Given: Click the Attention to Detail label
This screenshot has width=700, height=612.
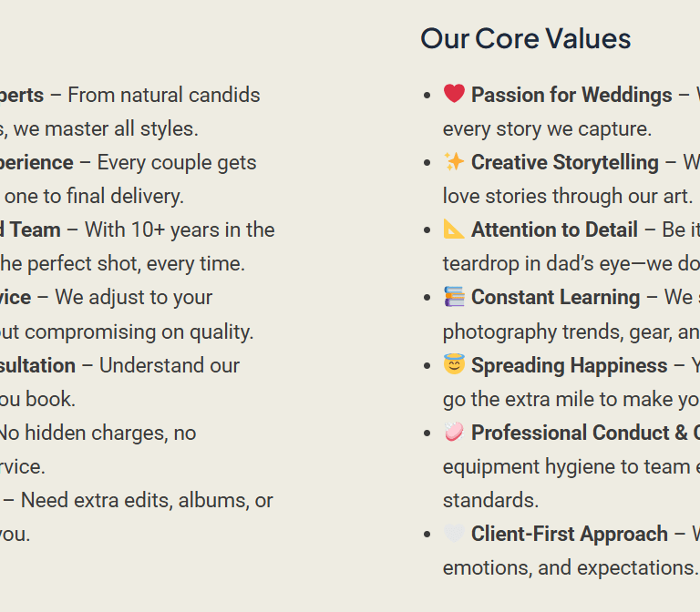Looking at the screenshot, I should 554,229.
